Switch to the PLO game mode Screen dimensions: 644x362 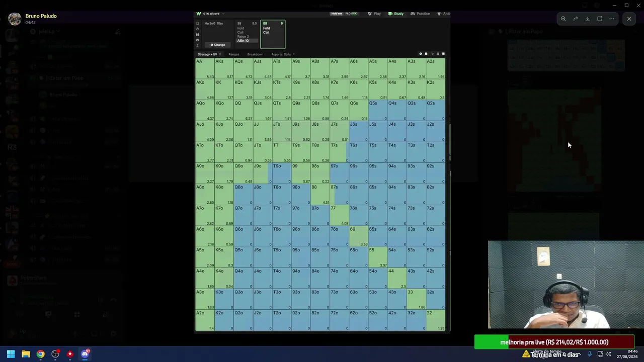coord(351,14)
